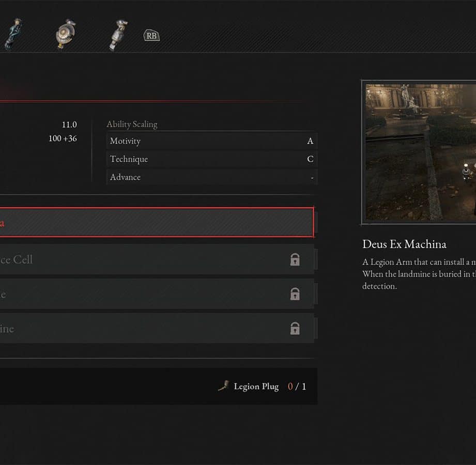Click the Deus Ex Machina title

(x=404, y=244)
